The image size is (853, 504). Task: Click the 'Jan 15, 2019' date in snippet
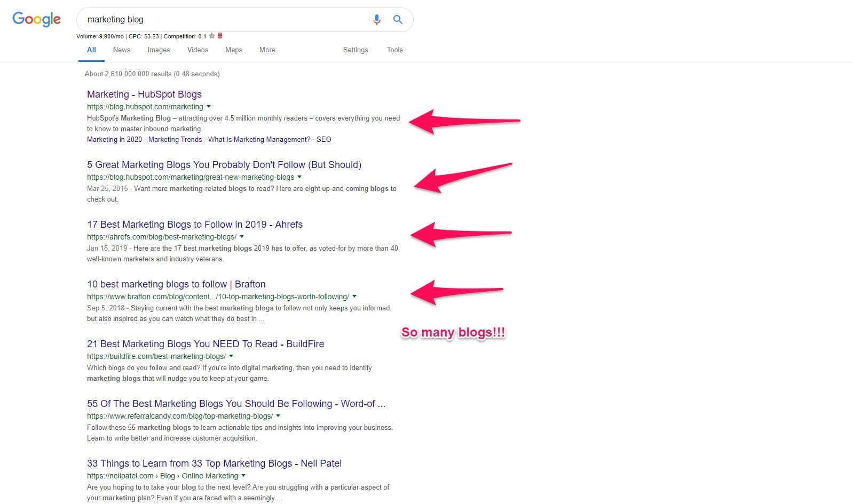coord(107,249)
